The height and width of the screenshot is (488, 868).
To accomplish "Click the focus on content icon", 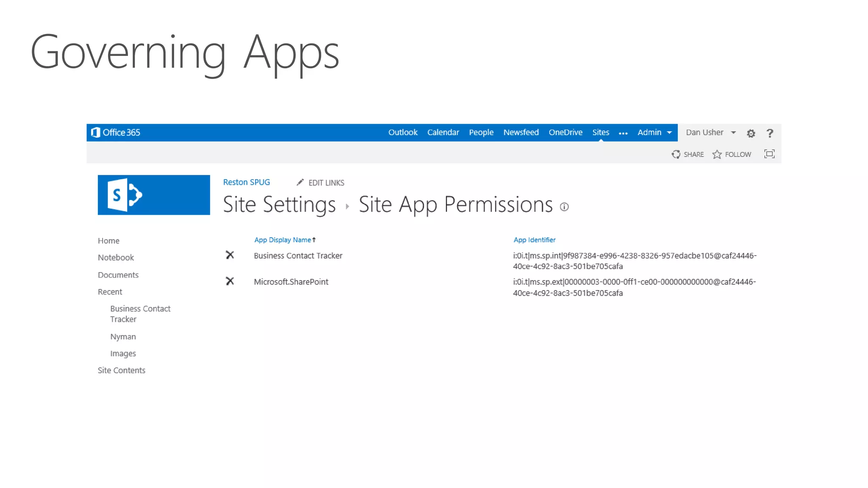I will (769, 154).
